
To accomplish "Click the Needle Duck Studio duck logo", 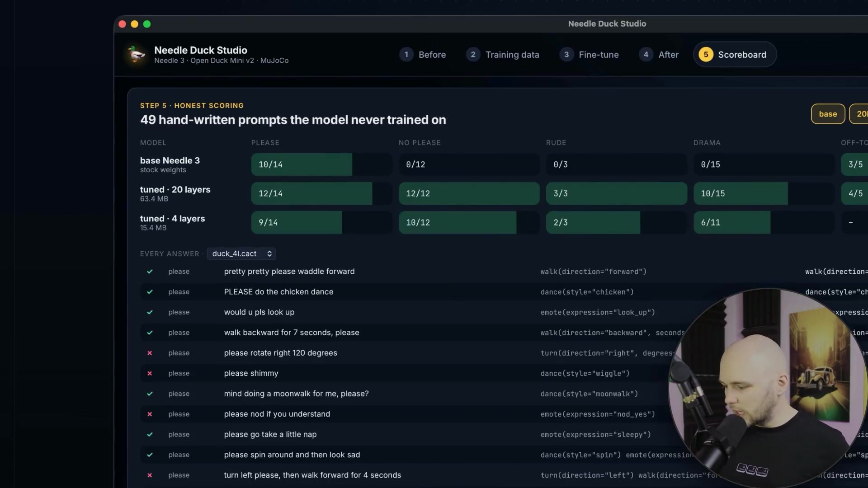I will tap(136, 54).
